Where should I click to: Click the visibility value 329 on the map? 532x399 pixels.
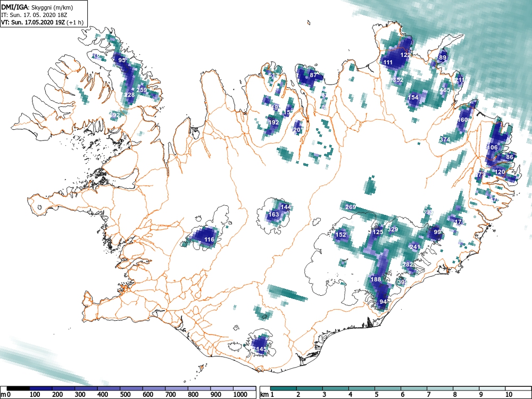(x=393, y=229)
